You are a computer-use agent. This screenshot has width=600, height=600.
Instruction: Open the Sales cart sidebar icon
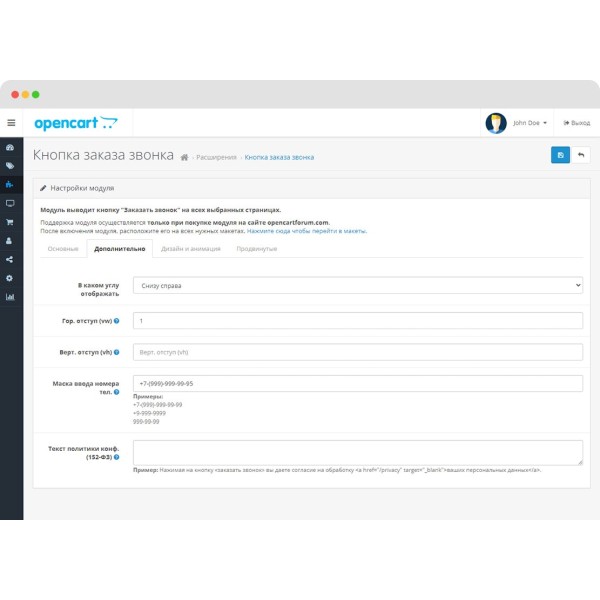click(x=10, y=222)
